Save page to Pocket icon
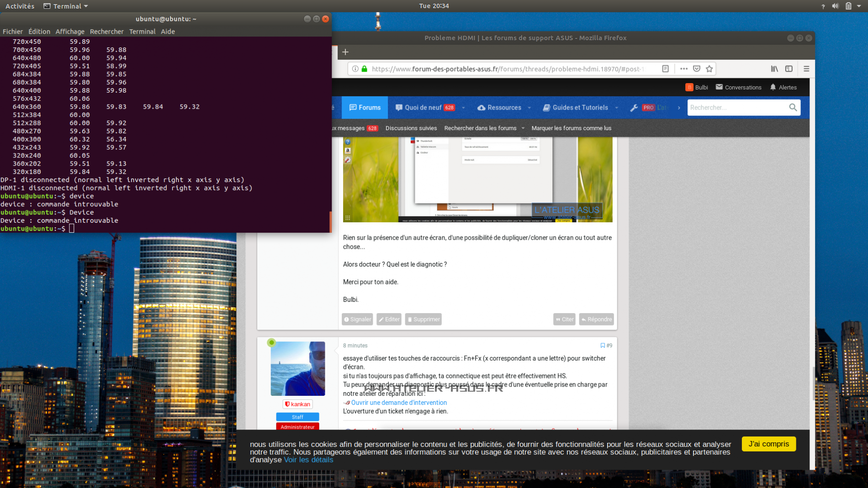The height and width of the screenshot is (488, 868). [x=696, y=69]
